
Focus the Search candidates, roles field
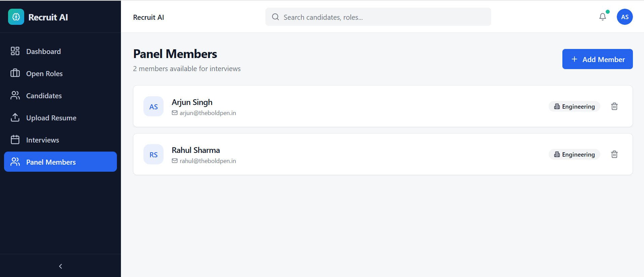point(383,17)
